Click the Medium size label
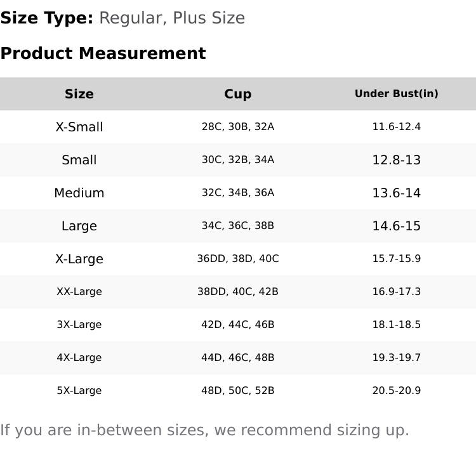Viewport: 476px width, 453px height. click(79, 193)
